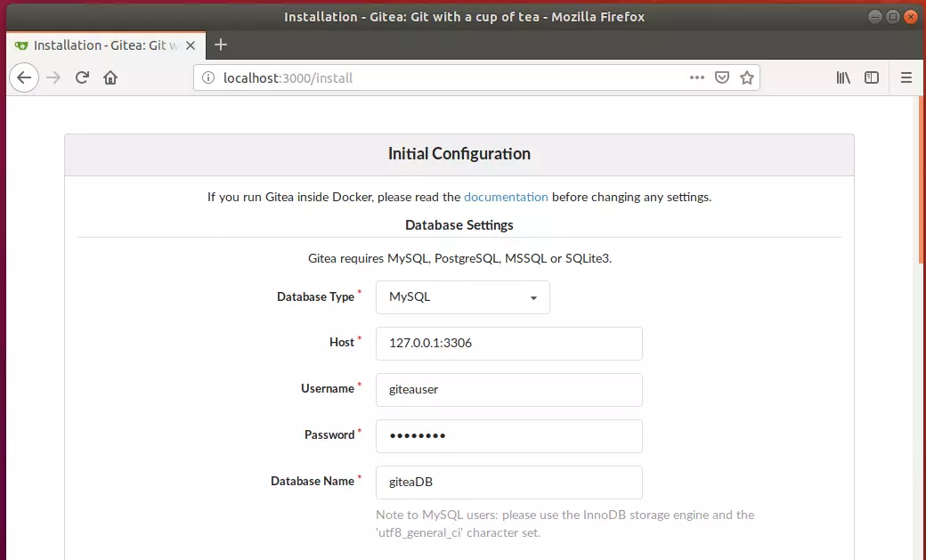Click the text 'Gitea requires MySQL, PostgreSQL, MSSQL or SQLite3.'

(460, 258)
